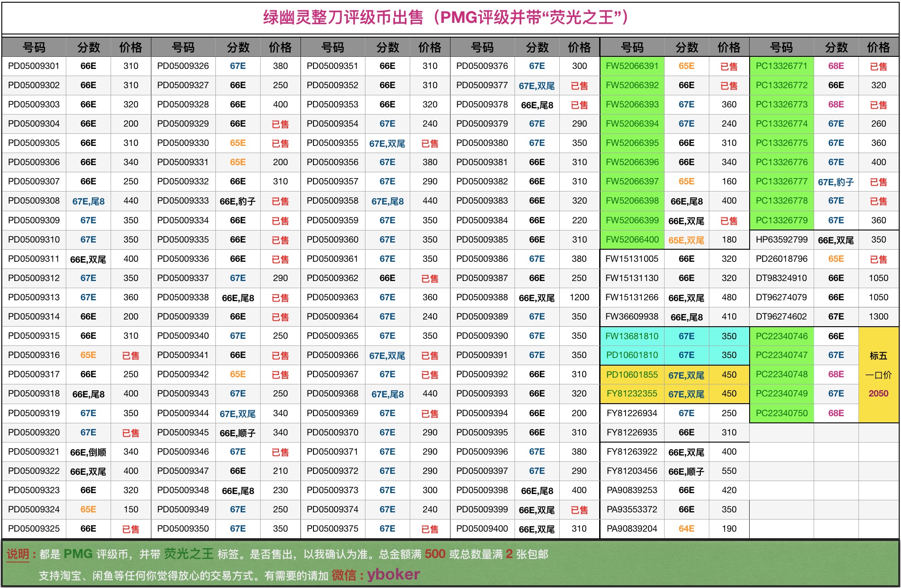Click cell PD05009301 in first column
This screenshot has height=588, width=901.
34,66
